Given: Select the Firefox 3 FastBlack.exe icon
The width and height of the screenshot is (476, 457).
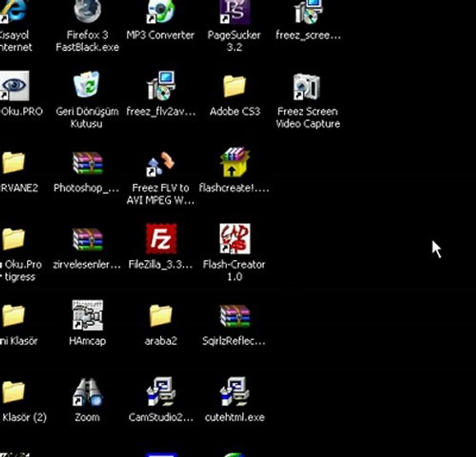Looking at the screenshot, I should pyautogui.click(x=88, y=11).
